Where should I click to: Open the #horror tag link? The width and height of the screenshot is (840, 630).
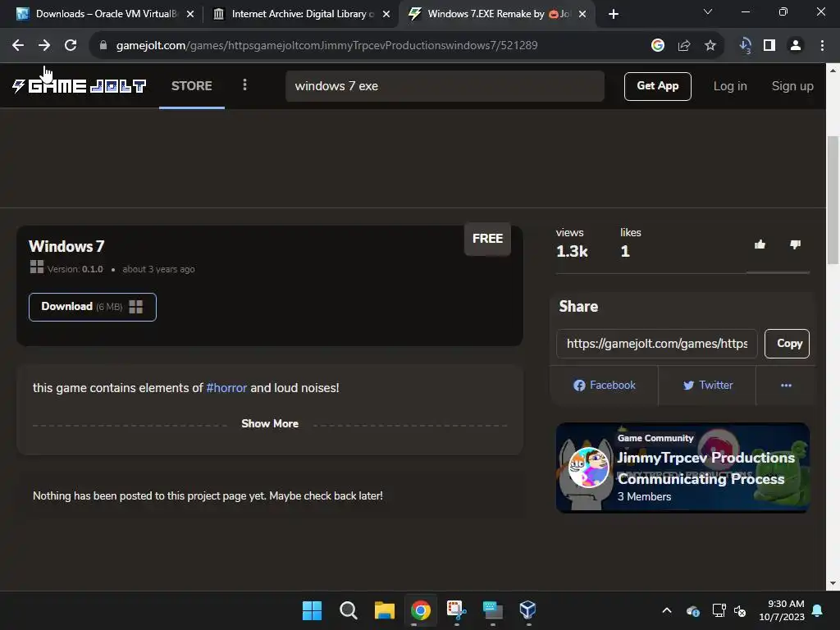[x=226, y=388]
